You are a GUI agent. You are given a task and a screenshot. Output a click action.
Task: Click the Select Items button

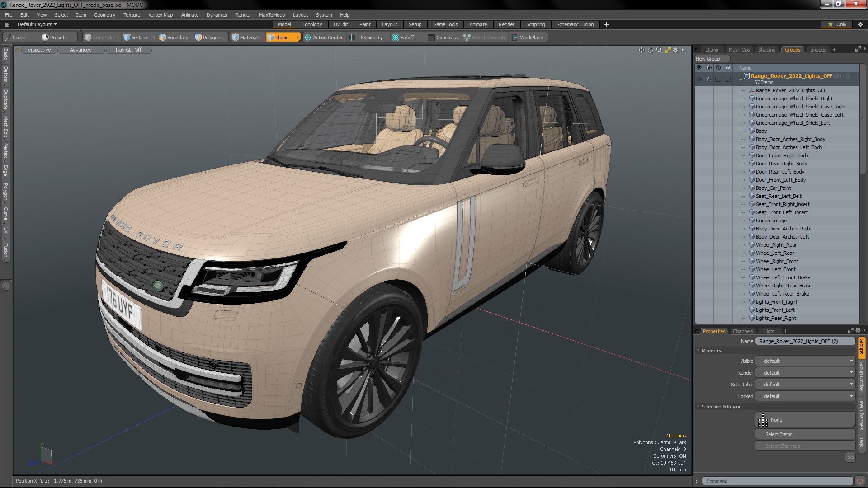(805, 434)
